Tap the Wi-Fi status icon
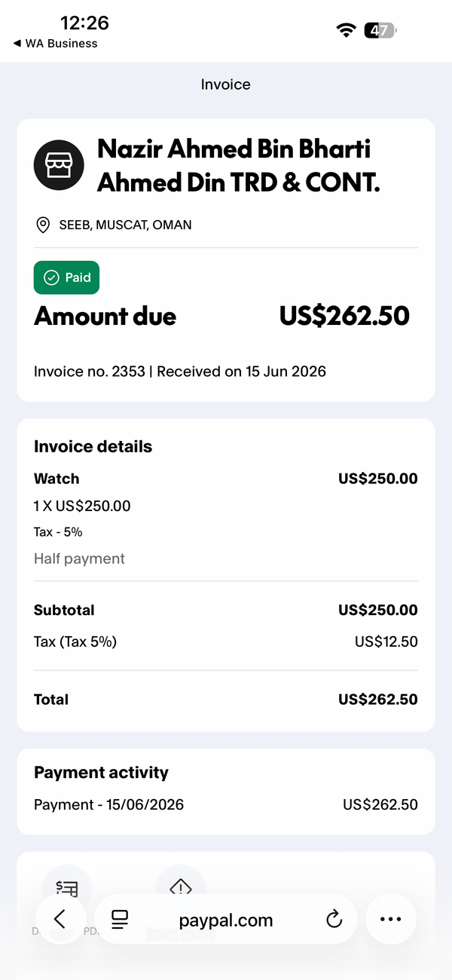 tap(347, 30)
